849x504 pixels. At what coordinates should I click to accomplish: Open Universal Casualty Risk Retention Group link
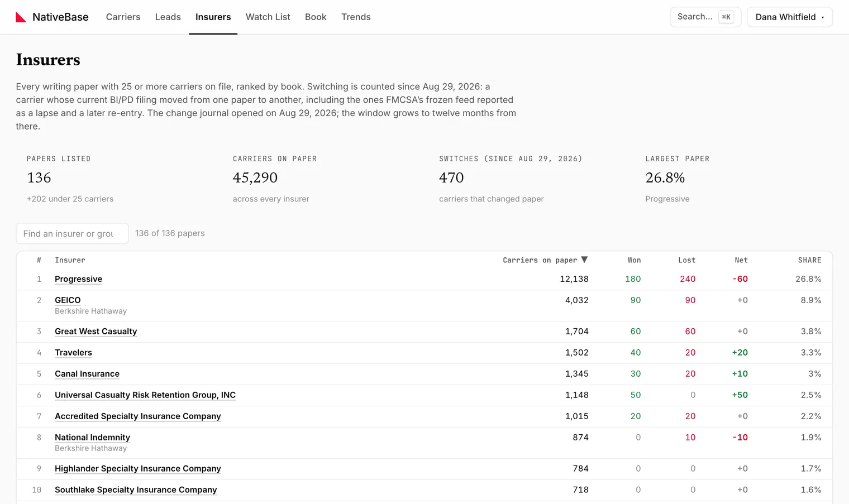tap(145, 395)
